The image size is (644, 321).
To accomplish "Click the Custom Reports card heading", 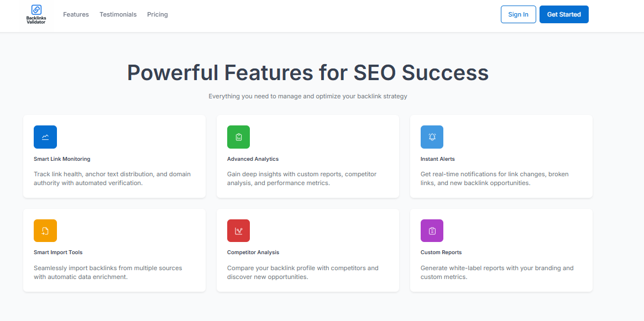I will pyautogui.click(x=441, y=252).
